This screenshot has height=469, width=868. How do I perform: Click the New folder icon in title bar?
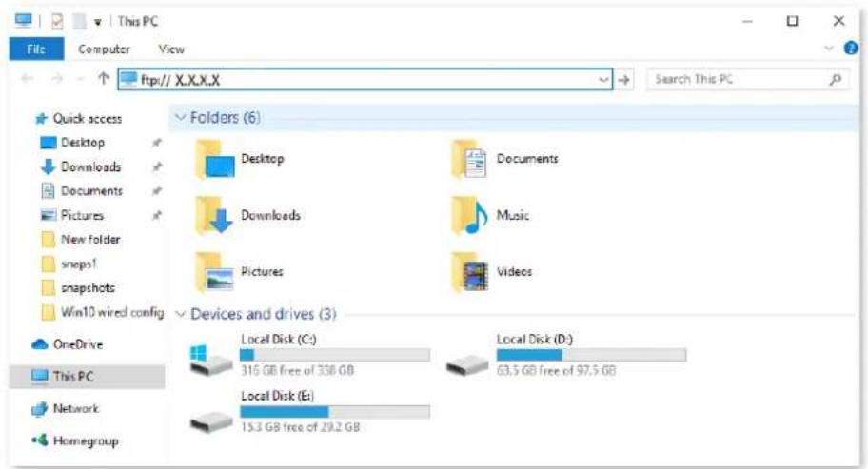[x=80, y=22]
